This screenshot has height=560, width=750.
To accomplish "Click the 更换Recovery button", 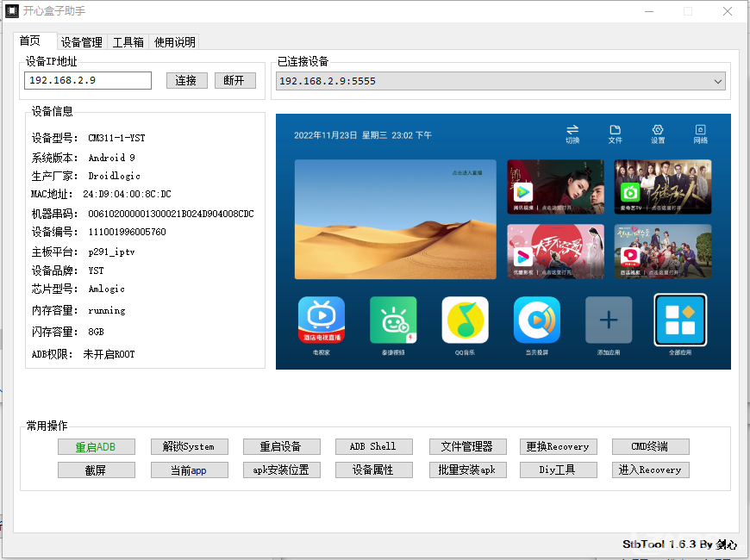I will 559,446.
